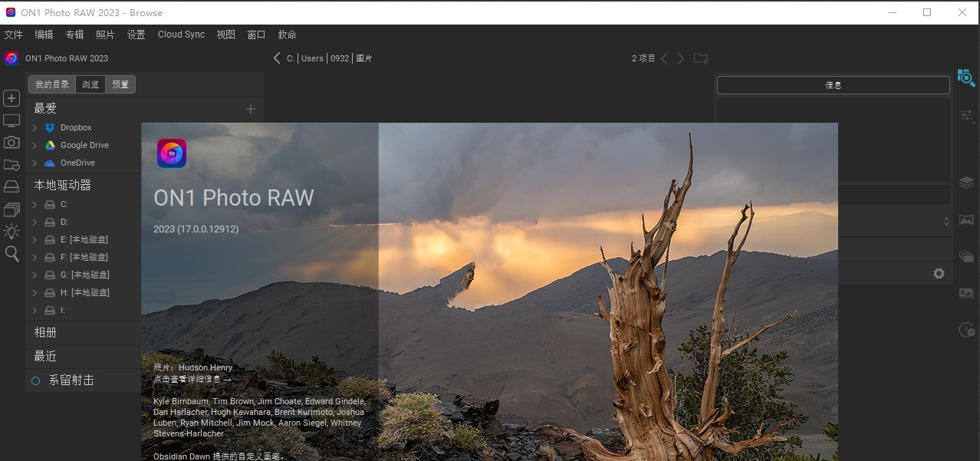Open the 编辑 menu
The width and height of the screenshot is (980, 461).
click(44, 35)
